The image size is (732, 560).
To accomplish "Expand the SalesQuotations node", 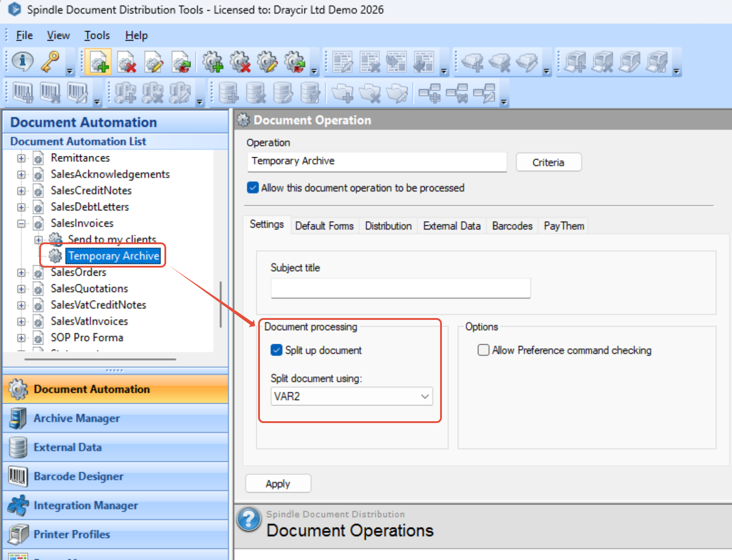I will click(21, 289).
